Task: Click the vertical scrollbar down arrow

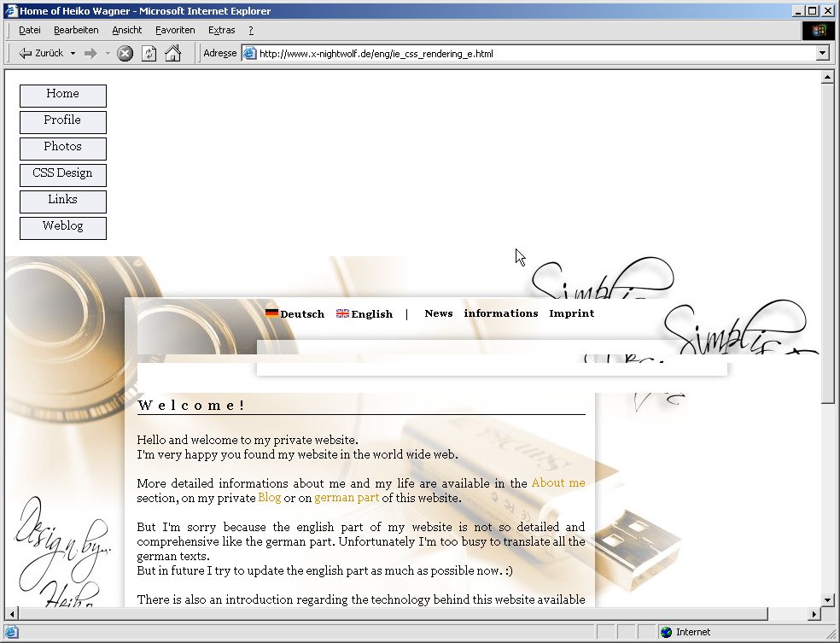Action: (826, 599)
